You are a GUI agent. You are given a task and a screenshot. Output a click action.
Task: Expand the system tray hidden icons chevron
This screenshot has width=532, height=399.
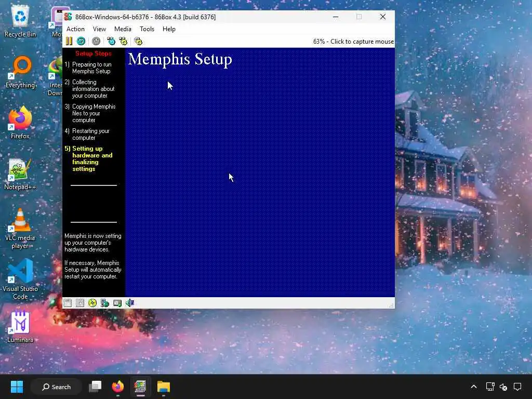tap(474, 387)
